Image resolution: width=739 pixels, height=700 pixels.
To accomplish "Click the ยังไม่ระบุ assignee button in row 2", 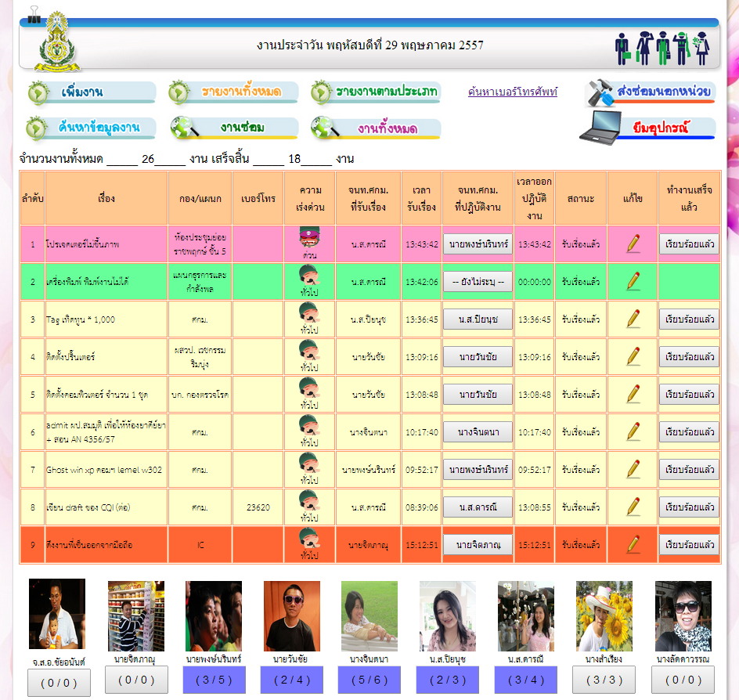I will click(478, 282).
